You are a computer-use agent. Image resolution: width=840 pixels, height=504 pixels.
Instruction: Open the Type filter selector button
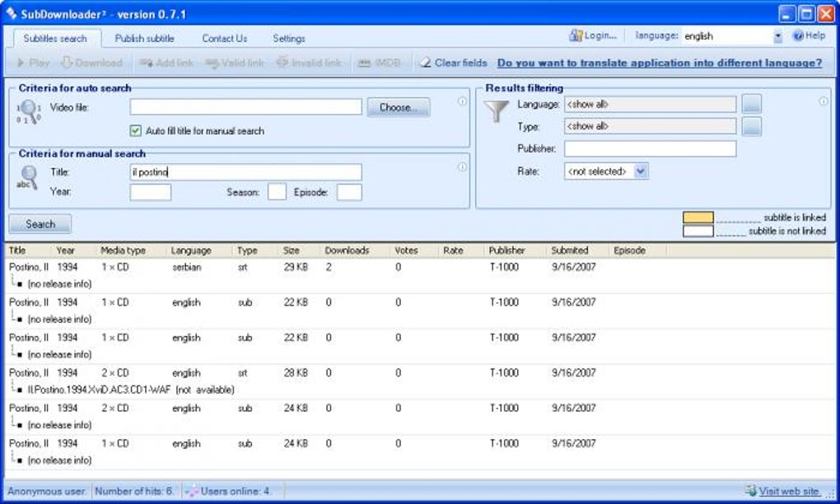[752, 126]
